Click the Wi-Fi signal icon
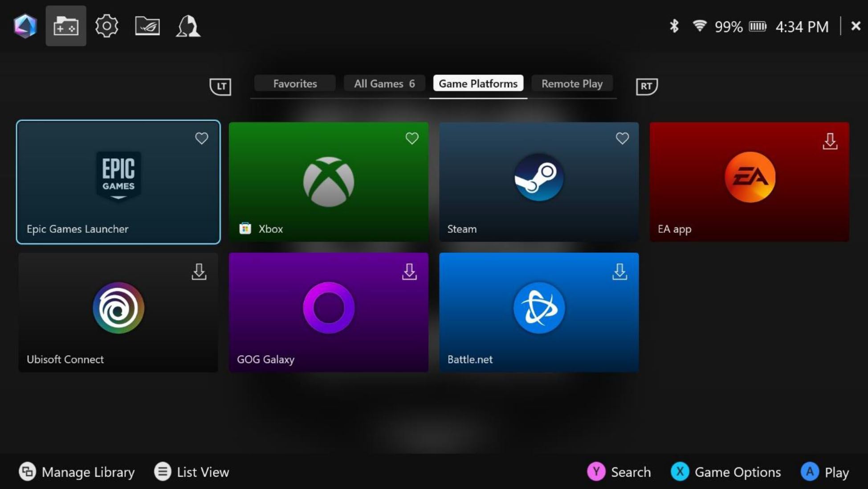This screenshot has height=489, width=868. pos(700,26)
